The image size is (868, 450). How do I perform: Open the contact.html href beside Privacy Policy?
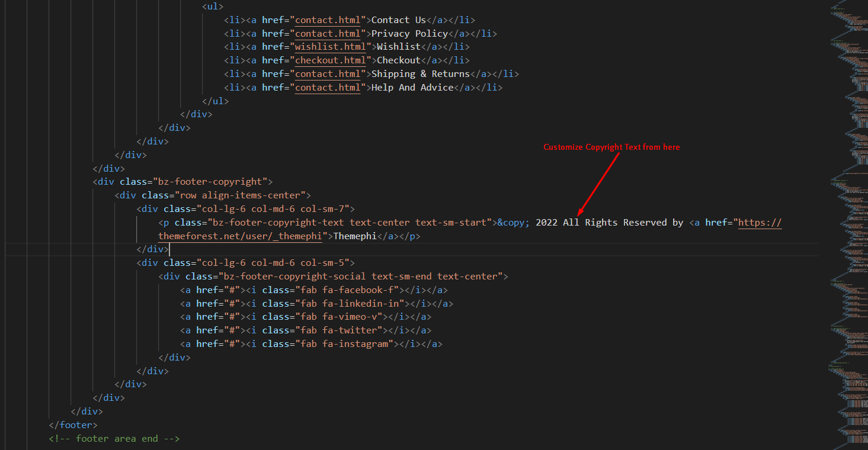click(328, 34)
